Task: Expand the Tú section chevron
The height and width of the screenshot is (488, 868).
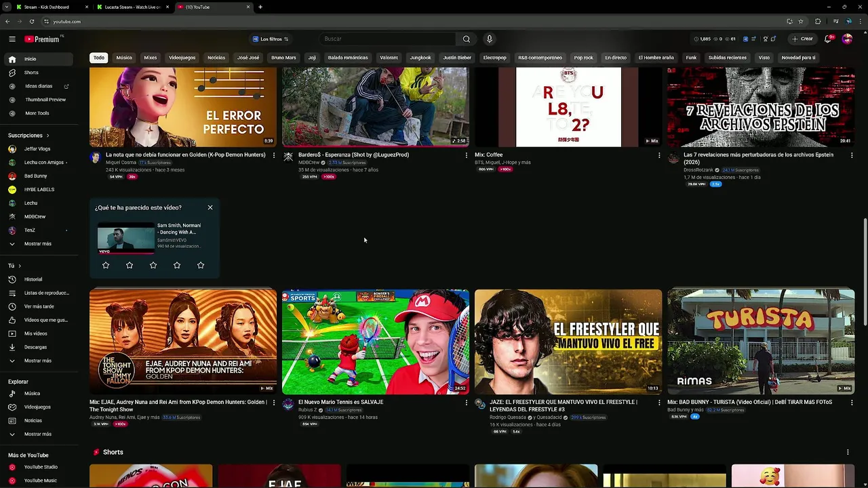Action: click(x=20, y=266)
